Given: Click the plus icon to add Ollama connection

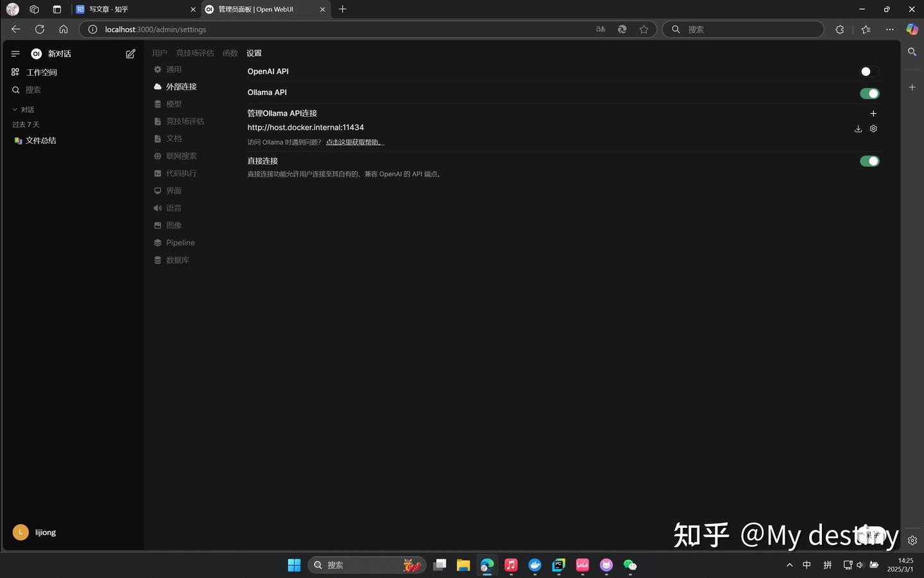Looking at the screenshot, I should click(x=873, y=114).
